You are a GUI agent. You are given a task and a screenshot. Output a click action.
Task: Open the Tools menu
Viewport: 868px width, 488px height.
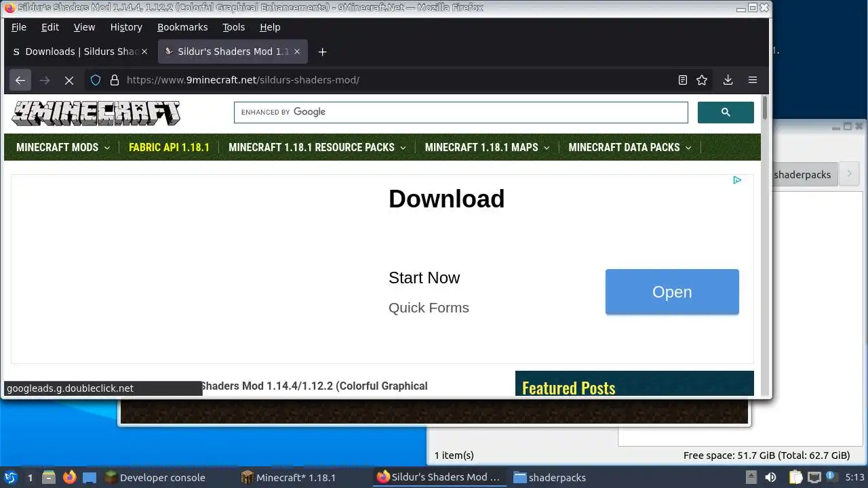(234, 27)
